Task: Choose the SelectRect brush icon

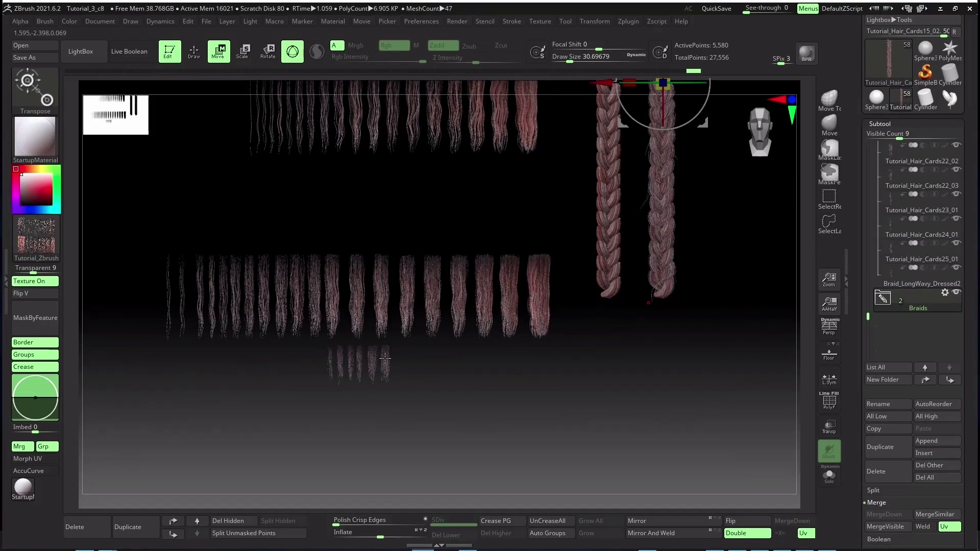Action: 829,199
